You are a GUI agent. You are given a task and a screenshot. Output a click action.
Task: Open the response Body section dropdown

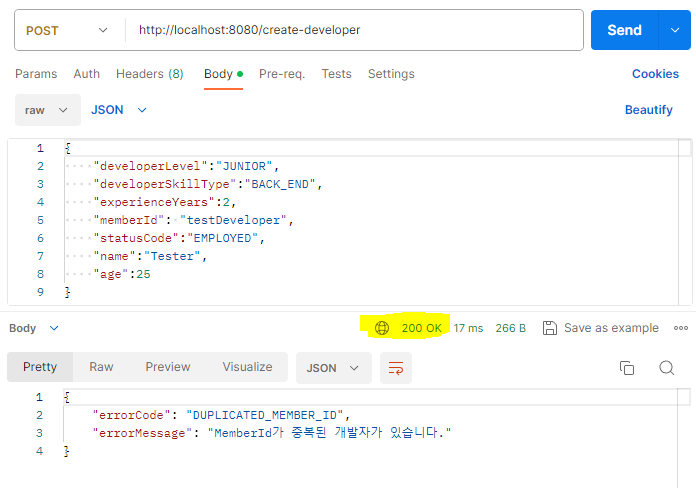pos(34,328)
